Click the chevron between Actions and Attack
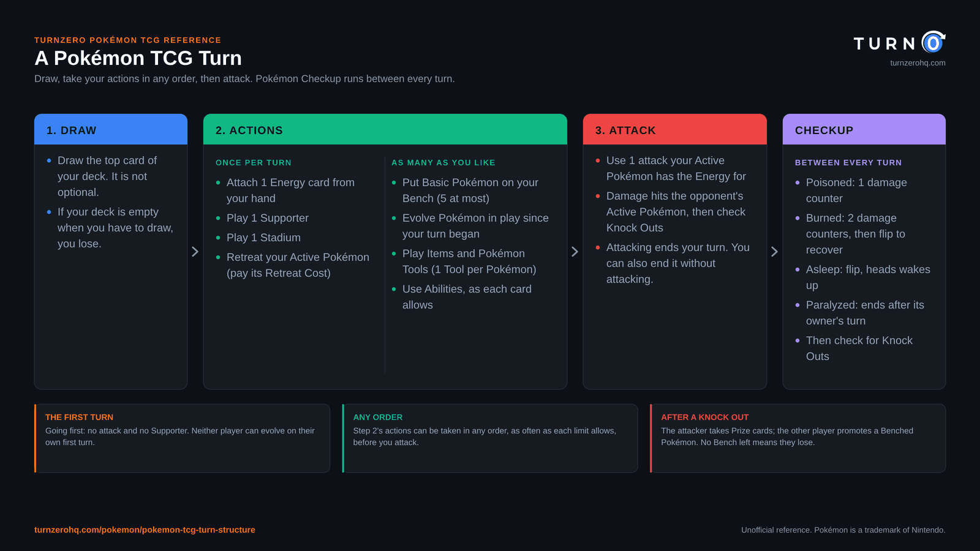Viewport: 980px width, 551px height. [x=575, y=252]
